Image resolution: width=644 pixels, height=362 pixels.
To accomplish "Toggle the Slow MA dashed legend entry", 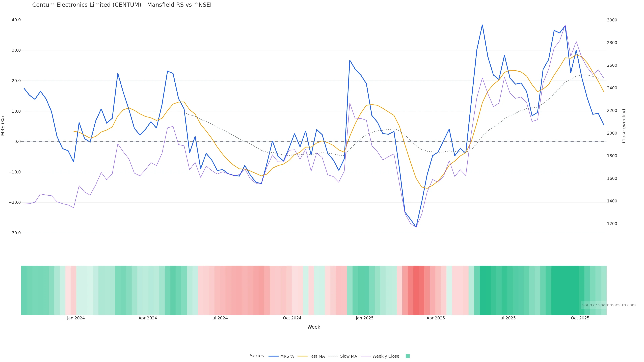I will pos(348,356).
